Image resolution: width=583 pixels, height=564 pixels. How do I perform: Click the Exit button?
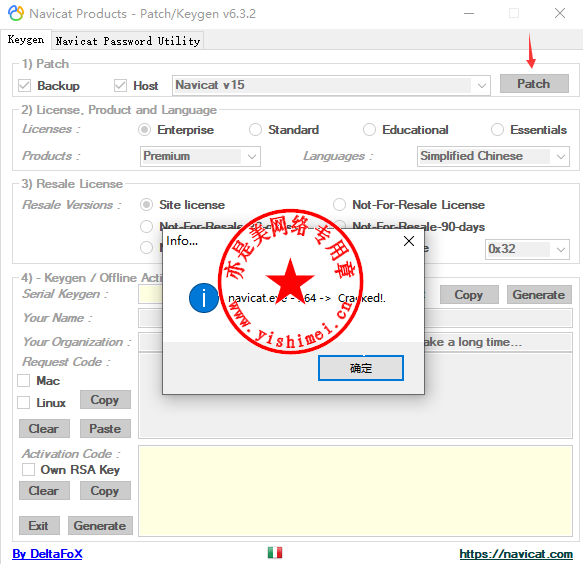(39, 526)
